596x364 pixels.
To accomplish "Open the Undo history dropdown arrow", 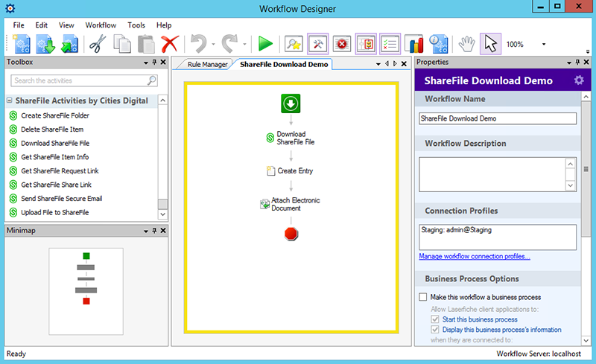I will coord(213,44).
